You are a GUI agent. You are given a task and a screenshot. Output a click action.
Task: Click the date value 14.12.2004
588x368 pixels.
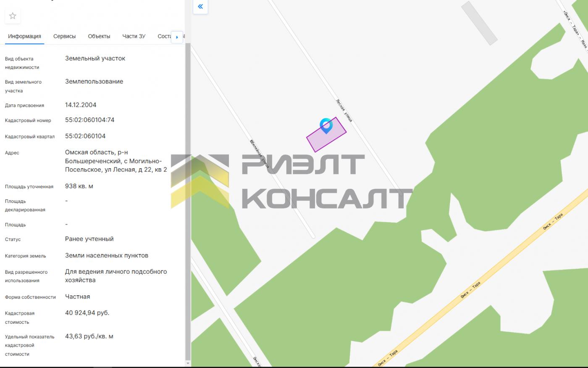click(81, 105)
